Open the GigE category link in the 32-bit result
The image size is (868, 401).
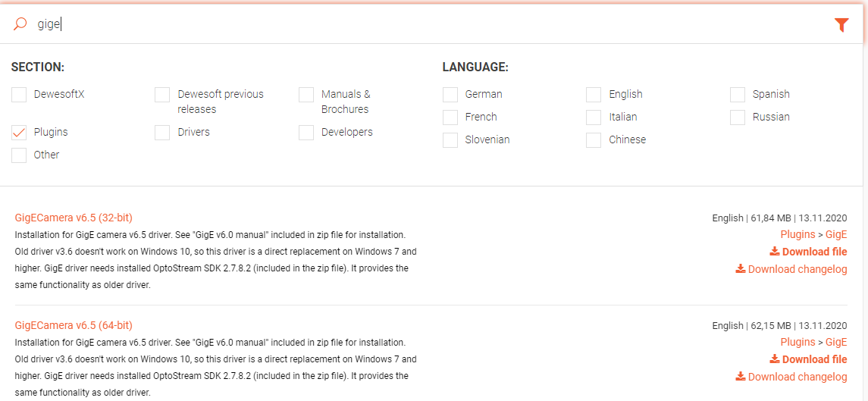pyautogui.click(x=836, y=234)
